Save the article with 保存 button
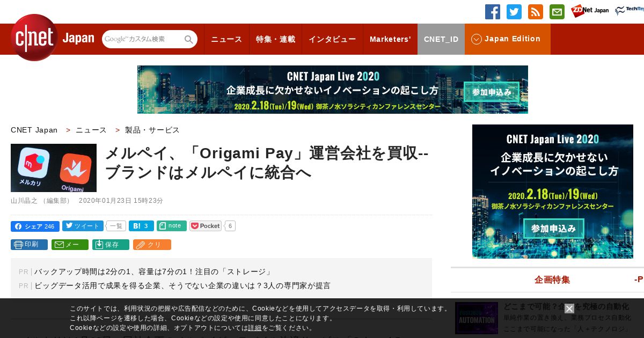This screenshot has height=338, width=644. [x=111, y=245]
